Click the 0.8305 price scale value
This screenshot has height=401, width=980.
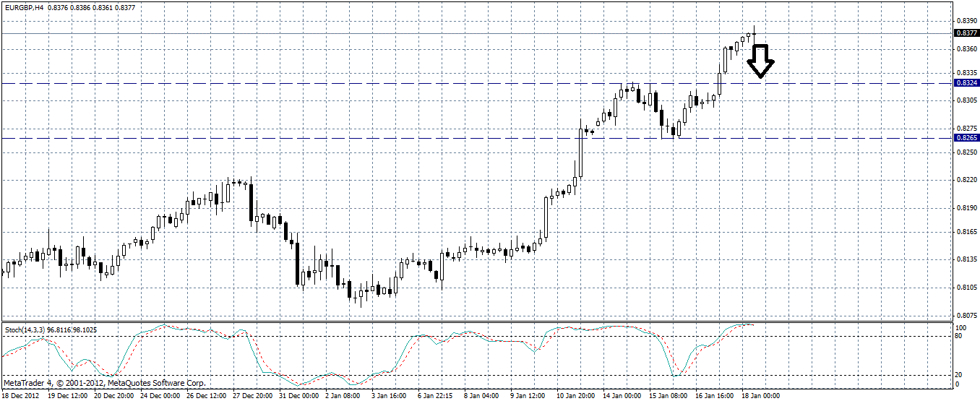pyautogui.click(x=967, y=100)
